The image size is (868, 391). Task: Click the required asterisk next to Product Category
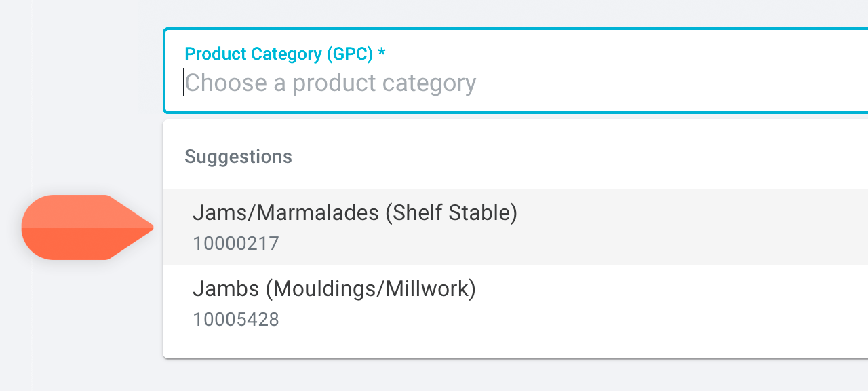point(382,54)
